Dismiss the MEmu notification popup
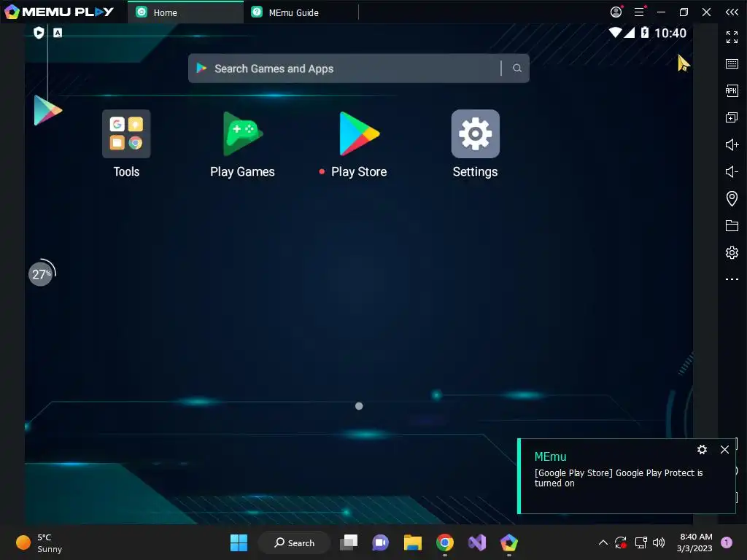The image size is (747, 560). [x=724, y=449]
